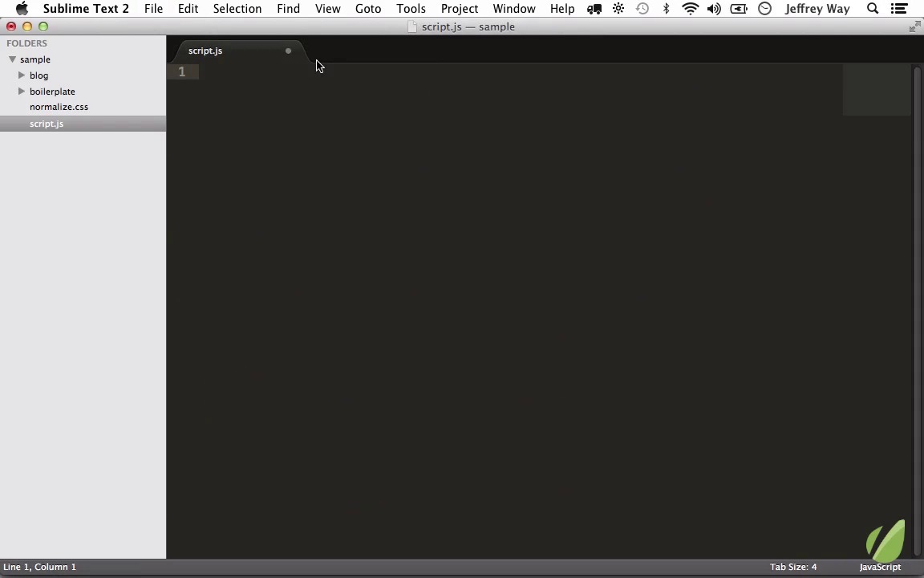The image size is (924, 578).
Task: Open the View menu
Action: [x=327, y=9]
